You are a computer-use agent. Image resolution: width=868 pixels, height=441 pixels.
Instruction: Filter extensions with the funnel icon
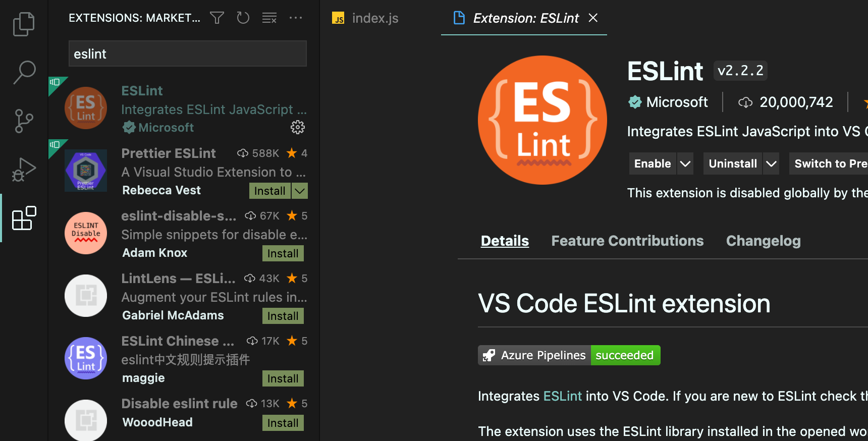pos(217,18)
